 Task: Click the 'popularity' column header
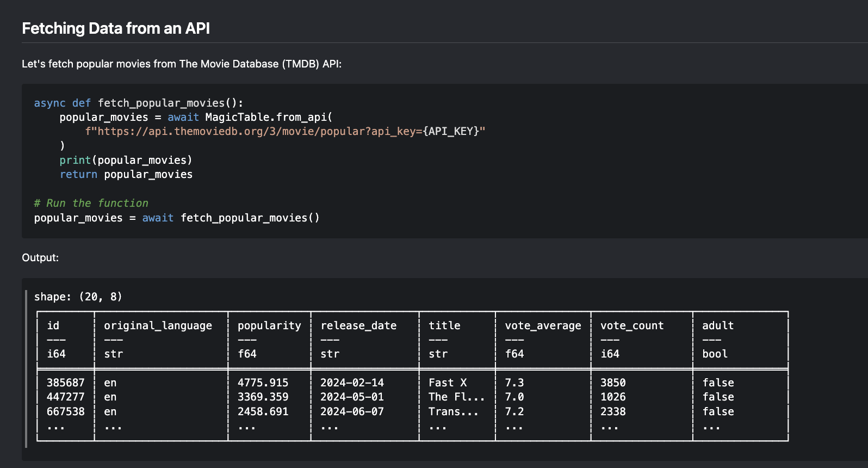(269, 325)
